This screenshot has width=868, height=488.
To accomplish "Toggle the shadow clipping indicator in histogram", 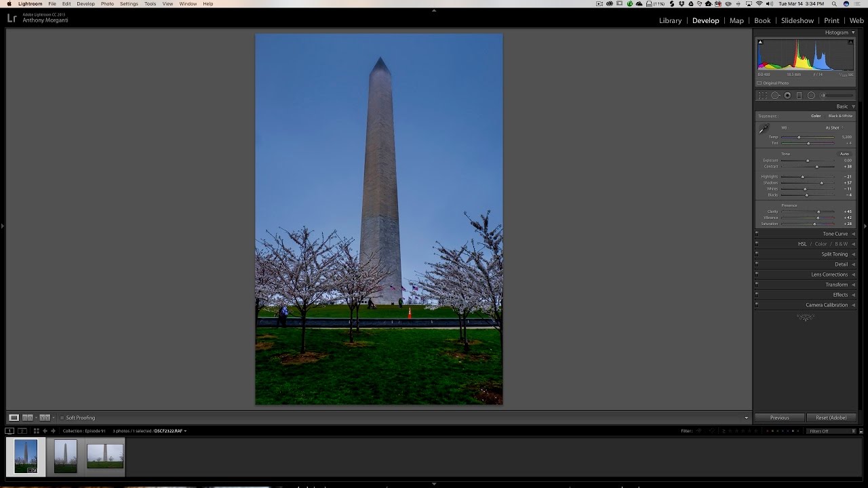I will tap(760, 42).
